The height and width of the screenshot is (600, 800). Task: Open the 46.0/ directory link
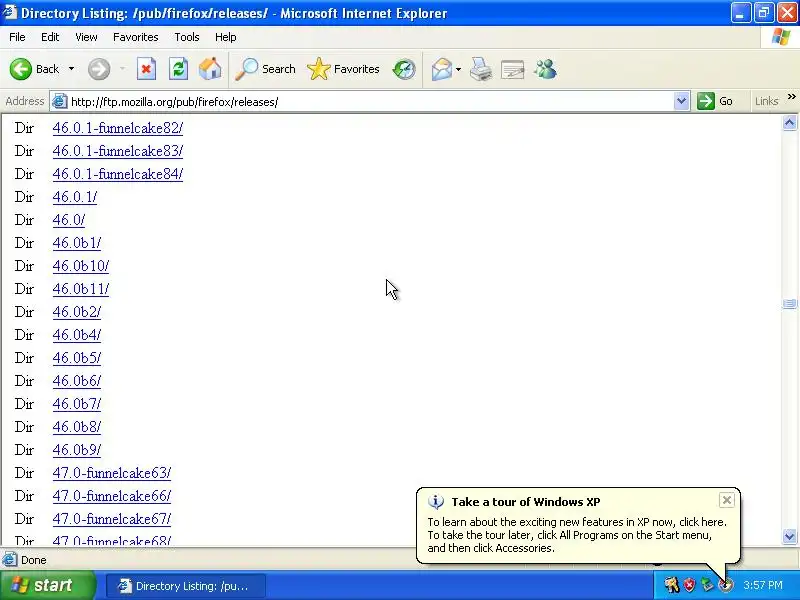68,220
